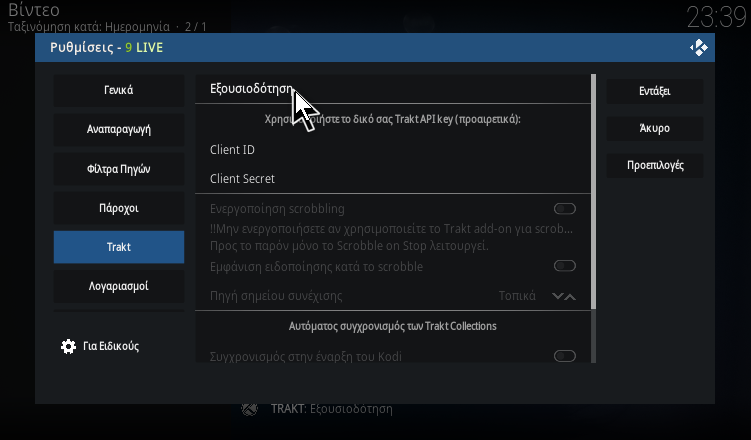
Task: Click the settings list scrollbar
Action: 593,192
